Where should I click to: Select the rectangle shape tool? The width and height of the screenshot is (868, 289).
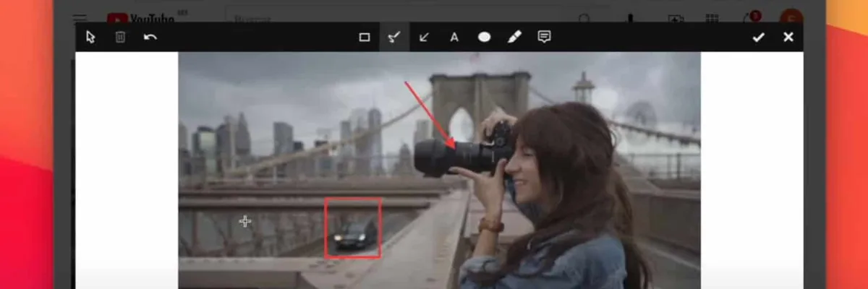click(x=365, y=37)
